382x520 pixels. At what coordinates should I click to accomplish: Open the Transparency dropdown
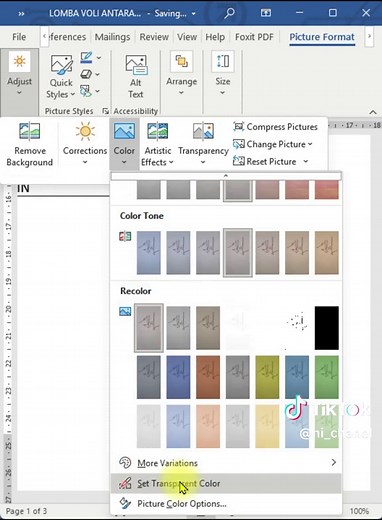203,144
